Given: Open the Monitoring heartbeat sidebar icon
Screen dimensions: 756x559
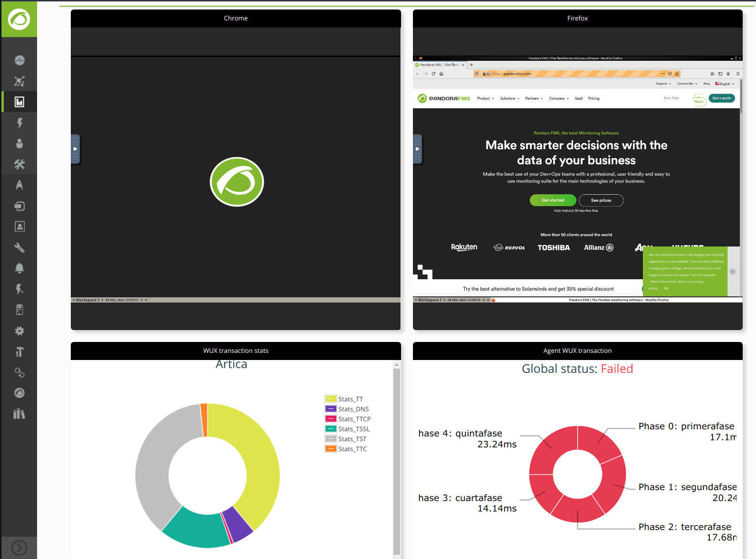Looking at the screenshot, I should point(19,60).
